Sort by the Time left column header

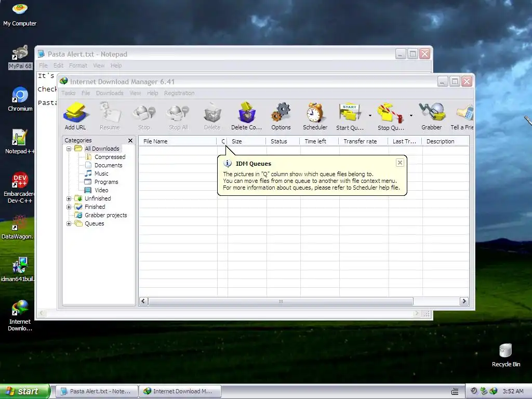point(319,141)
